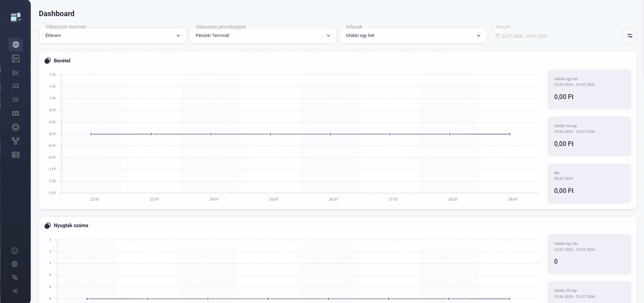Click the Bevétel section title
The height and width of the screenshot is (303, 644).
(62, 61)
